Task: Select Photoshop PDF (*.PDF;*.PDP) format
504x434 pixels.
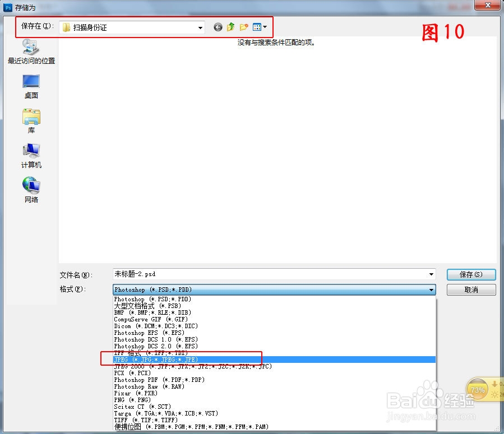Action: [x=275, y=380]
